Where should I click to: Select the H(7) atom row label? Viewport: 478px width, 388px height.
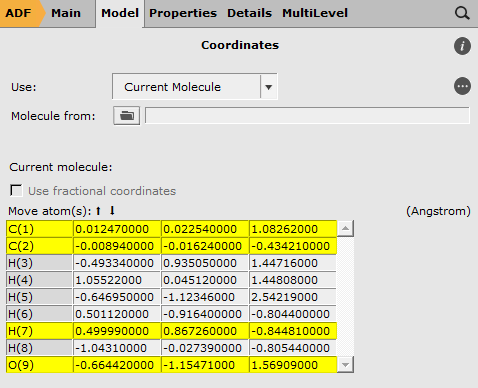pyautogui.click(x=39, y=331)
